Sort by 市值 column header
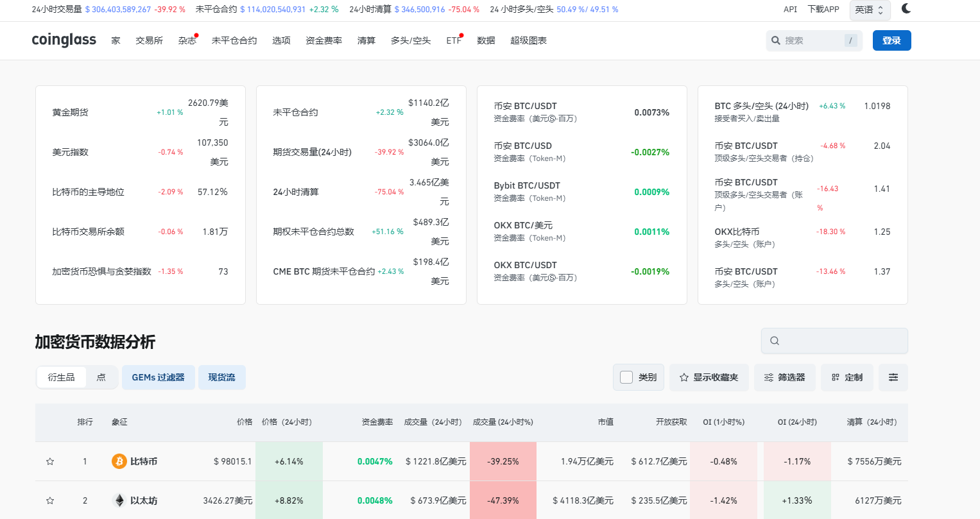The height and width of the screenshot is (519, 980). point(606,422)
